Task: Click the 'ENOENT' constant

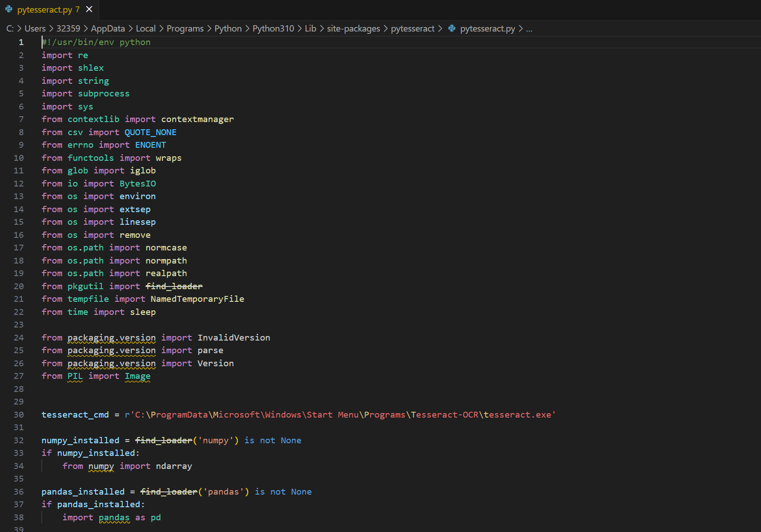Action: (x=150, y=145)
